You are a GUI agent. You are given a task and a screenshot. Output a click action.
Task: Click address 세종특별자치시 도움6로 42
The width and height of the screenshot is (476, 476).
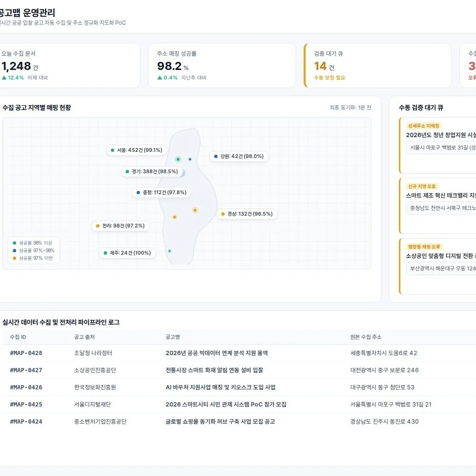(384, 353)
